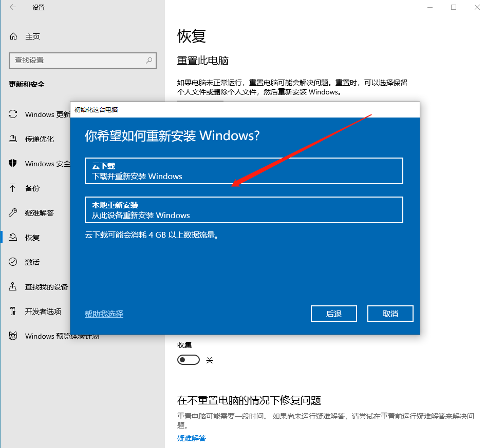The image size is (486, 448).
Task: Select 开发者选项 in the sidebar
Action: (x=14, y=311)
